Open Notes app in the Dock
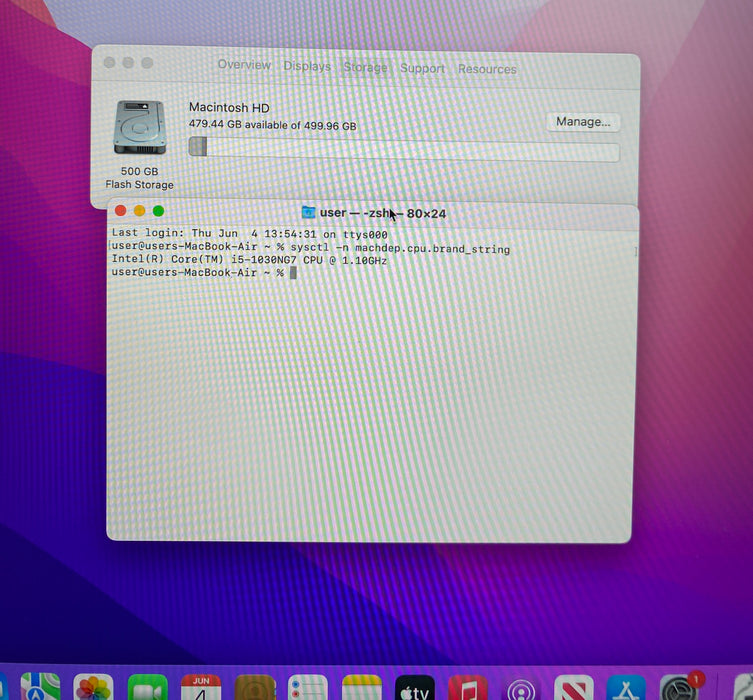 pos(362,688)
